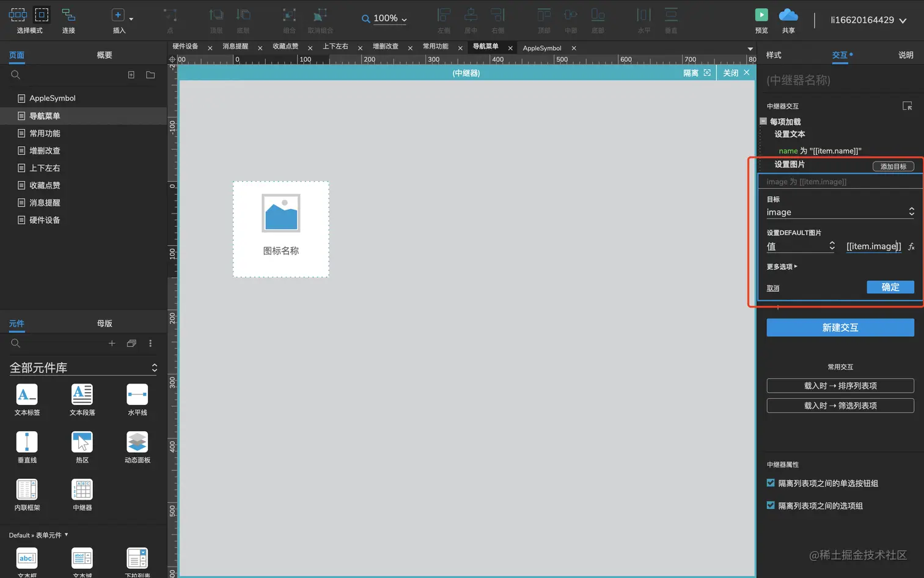Click the add folder icon in pages panel
The image size is (924, 578).
pyautogui.click(x=150, y=75)
